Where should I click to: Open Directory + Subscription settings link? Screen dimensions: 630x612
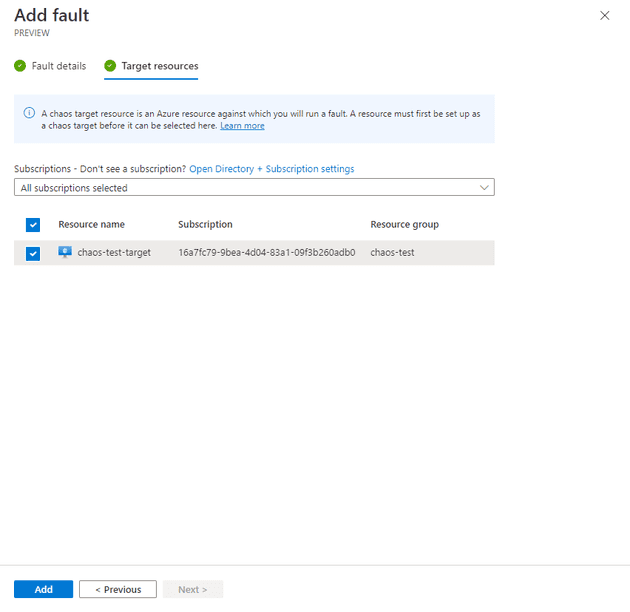(272, 169)
